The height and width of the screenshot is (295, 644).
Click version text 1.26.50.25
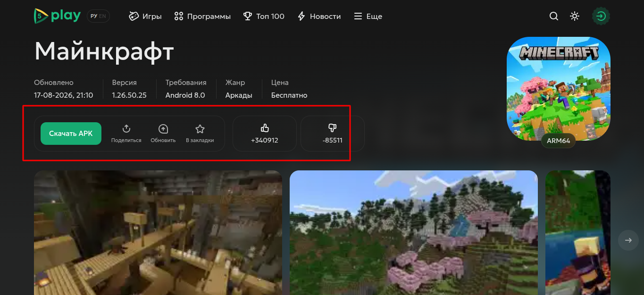[x=129, y=95]
